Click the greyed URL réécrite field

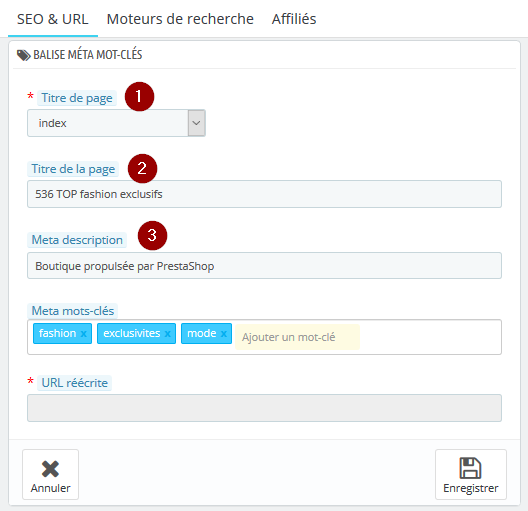(264, 408)
